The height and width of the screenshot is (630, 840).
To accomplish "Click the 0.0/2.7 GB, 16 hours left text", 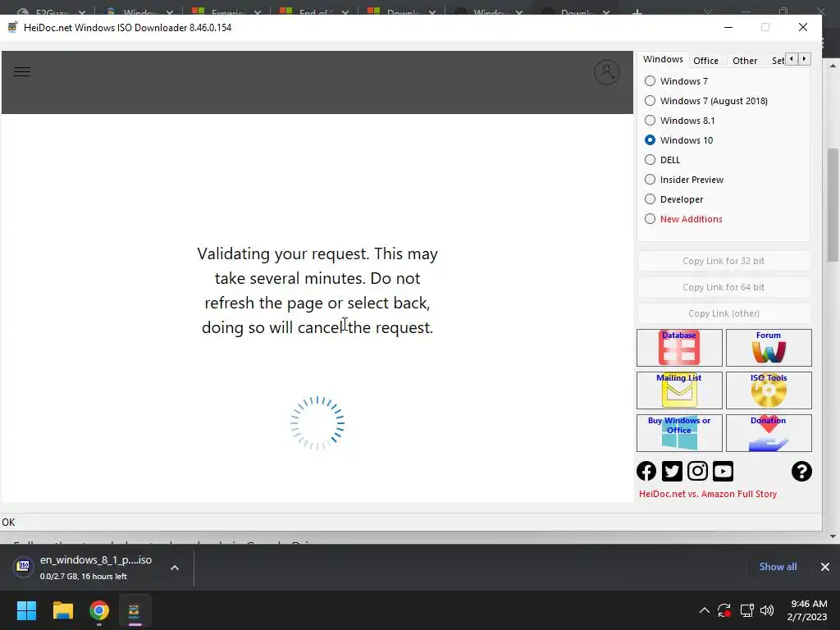I will (x=83, y=577).
